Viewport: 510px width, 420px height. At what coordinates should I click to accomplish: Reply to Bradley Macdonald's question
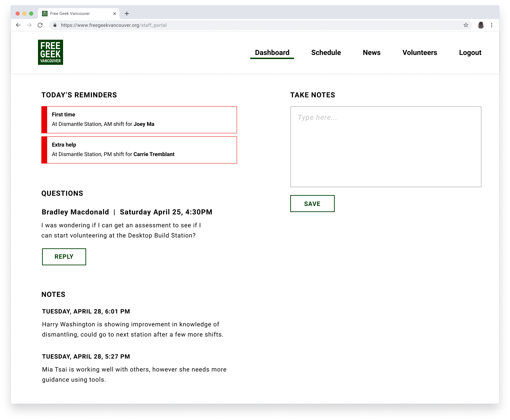[64, 257]
